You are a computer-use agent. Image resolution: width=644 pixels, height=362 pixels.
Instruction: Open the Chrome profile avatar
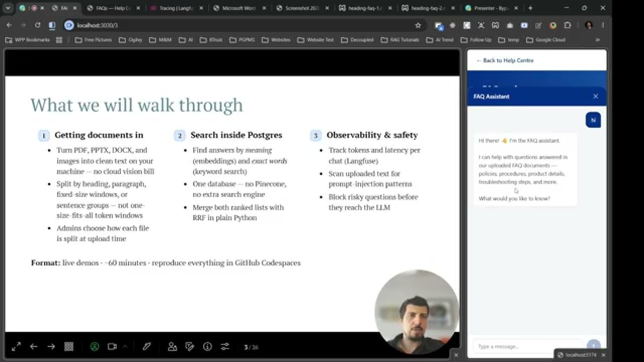589,25
